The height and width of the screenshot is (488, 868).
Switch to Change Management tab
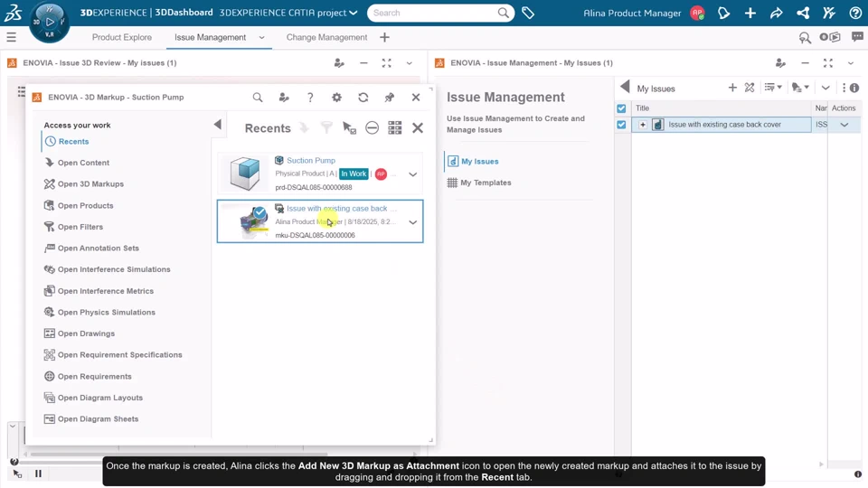click(x=326, y=37)
